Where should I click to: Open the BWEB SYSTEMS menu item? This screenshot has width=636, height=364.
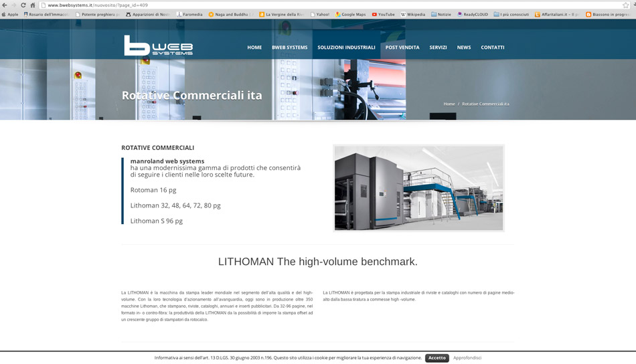click(x=290, y=48)
